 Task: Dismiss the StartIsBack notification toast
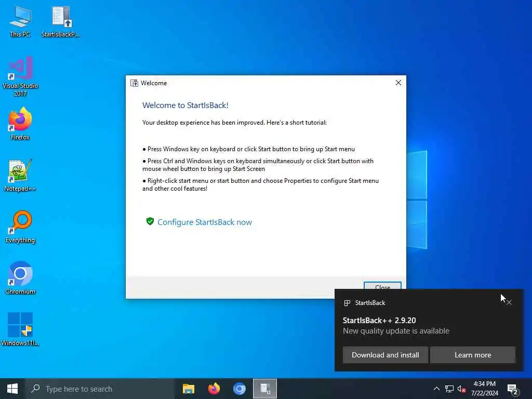click(x=509, y=302)
